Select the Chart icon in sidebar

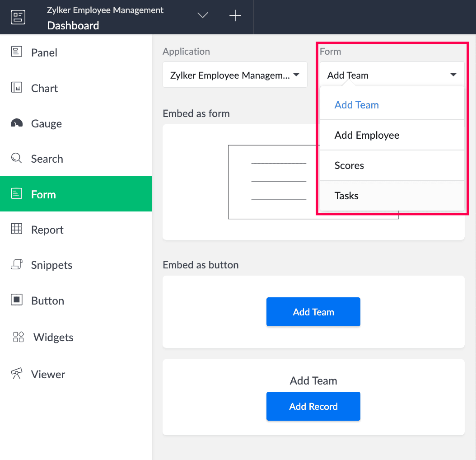pos(17,88)
